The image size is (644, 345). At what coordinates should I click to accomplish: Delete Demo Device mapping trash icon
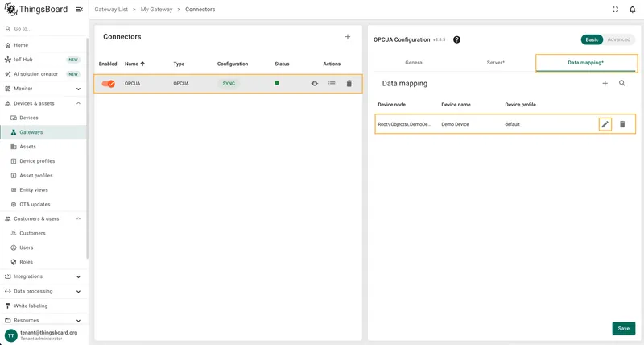click(x=622, y=124)
